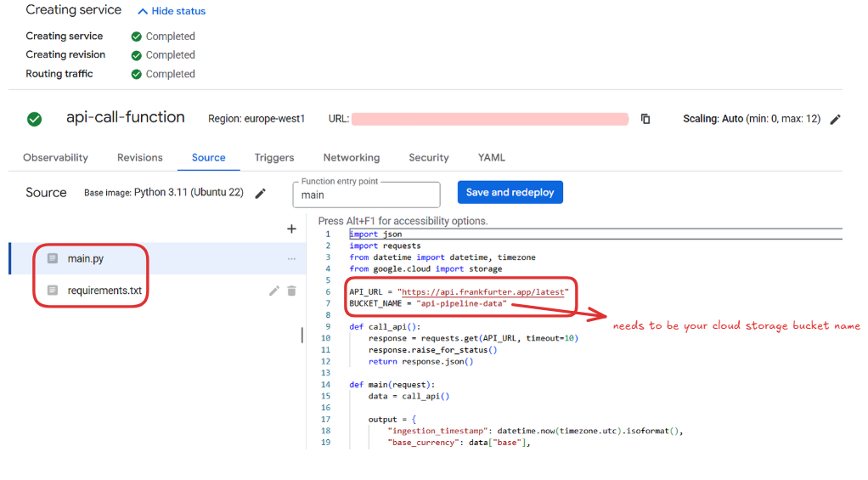This screenshot has width=868, height=480.
Task: Click 'response.raise_for_status()' code line
Action: tap(433, 350)
